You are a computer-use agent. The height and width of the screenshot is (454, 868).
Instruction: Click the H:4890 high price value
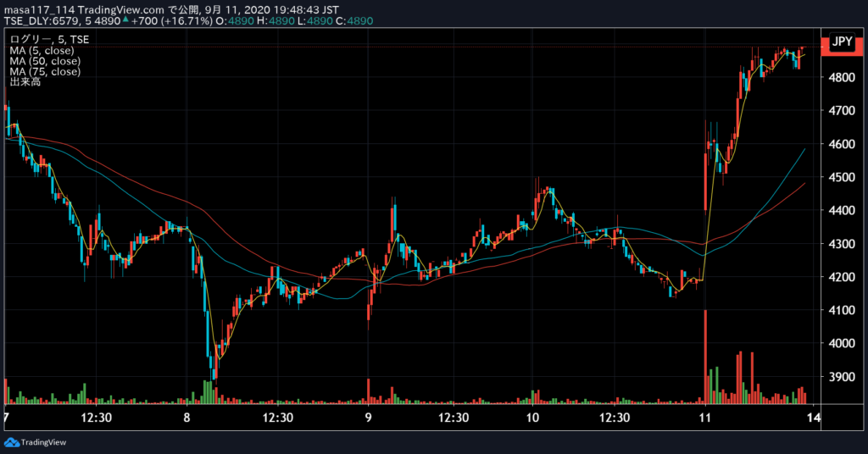pyautogui.click(x=275, y=21)
